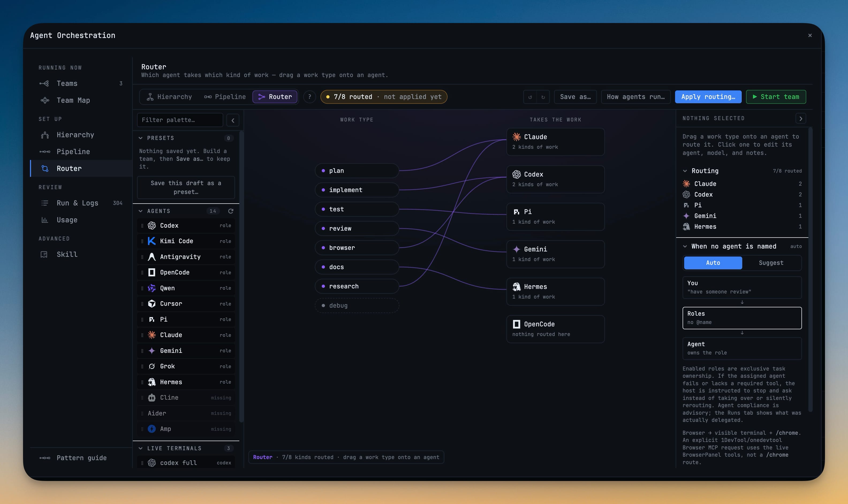The height and width of the screenshot is (504, 848).
Task: Select the Router view tab
Action: coord(275,97)
